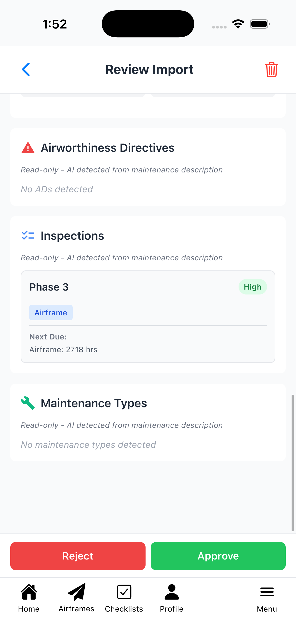
Task: Tap the green wrench Maintenance Types icon
Action: pyautogui.click(x=28, y=403)
